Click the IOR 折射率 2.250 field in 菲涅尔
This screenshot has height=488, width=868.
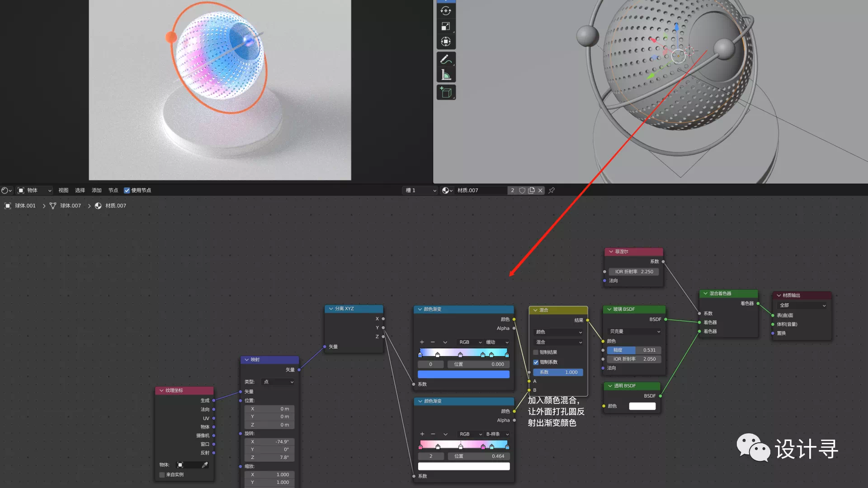click(x=634, y=272)
